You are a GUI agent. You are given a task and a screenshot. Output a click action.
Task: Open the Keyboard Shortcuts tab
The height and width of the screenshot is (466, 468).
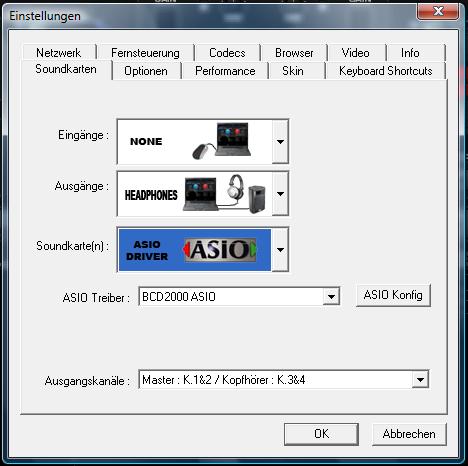click(x=386, y=71)
